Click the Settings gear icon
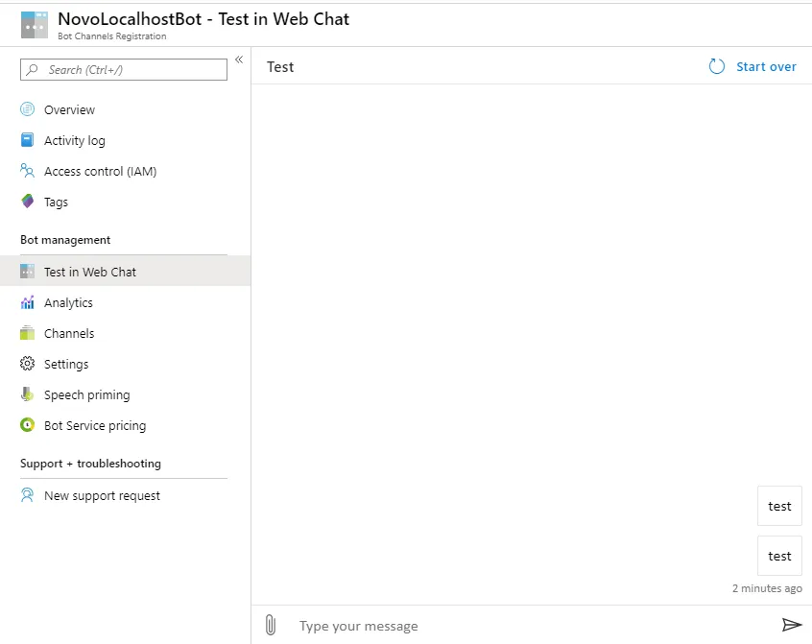812x644 pixels. coord(27,364)
